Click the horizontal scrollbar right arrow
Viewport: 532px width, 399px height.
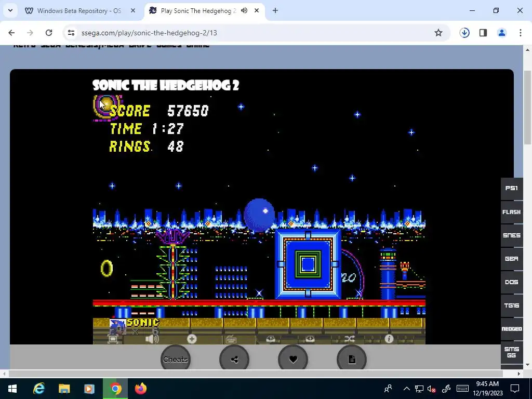(519, 374)
